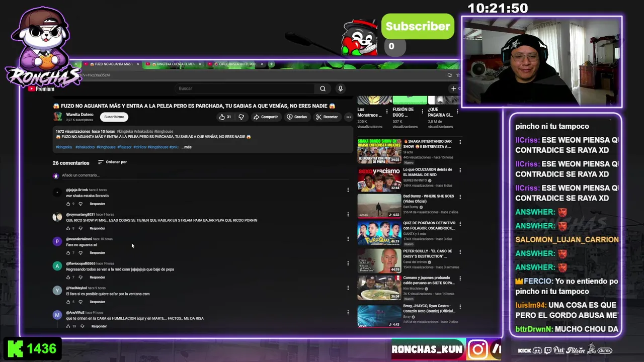Screen dimensions: 644x362
Task: Open the Canal del crimen channel name
Action: point(416,262)
